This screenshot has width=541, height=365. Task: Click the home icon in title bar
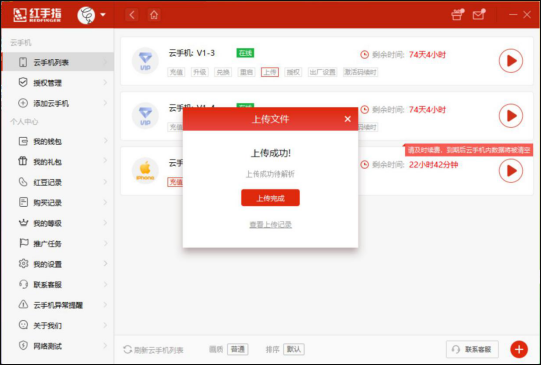pos(154,15)
